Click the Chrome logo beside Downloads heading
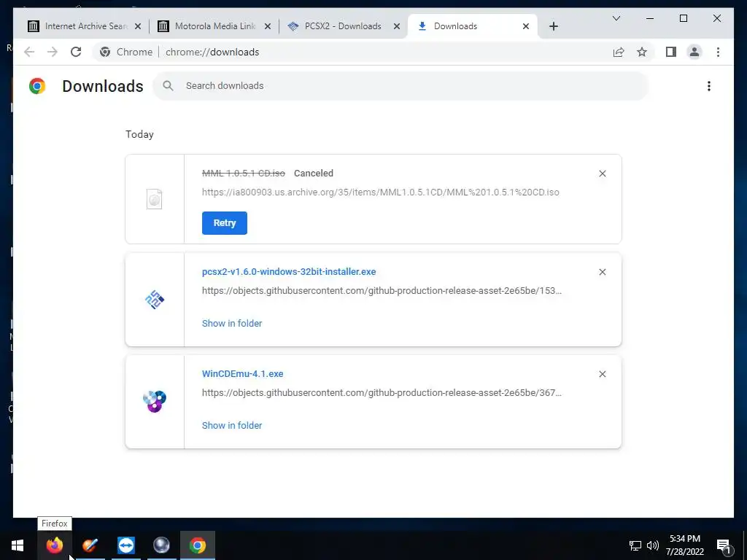The height and width of the screenshot is (560, 747). tap(37, 86)
